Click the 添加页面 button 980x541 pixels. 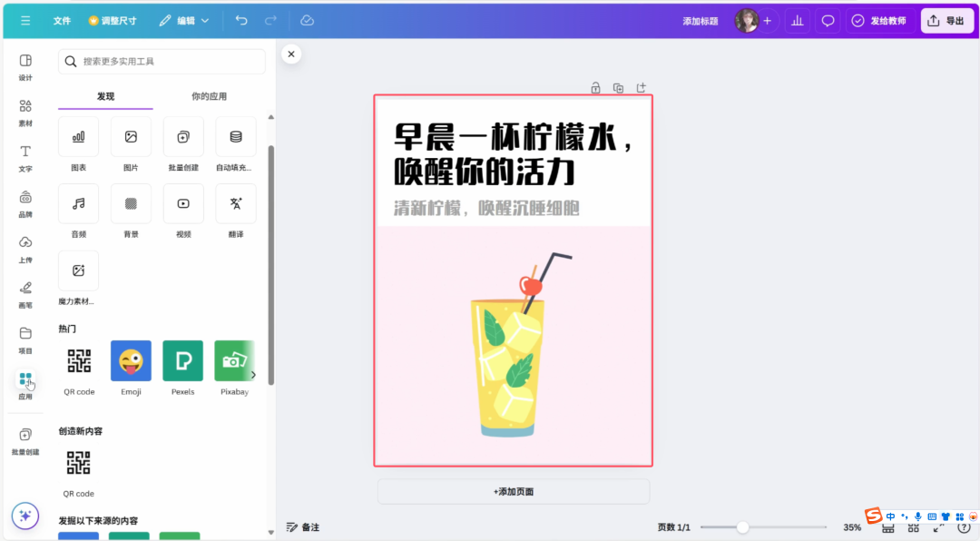click(x=513, y=490)
